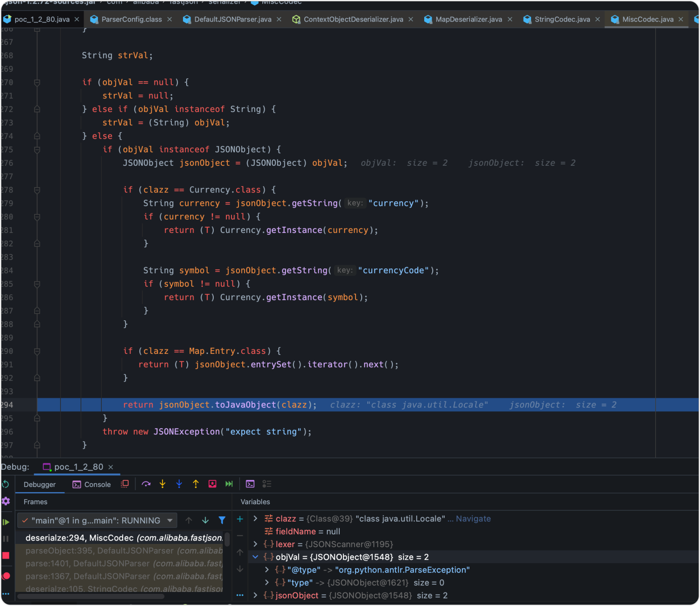Toggle the frames filter funnel icon
Viewport: 700px width, 606px height.
[222, 520]
